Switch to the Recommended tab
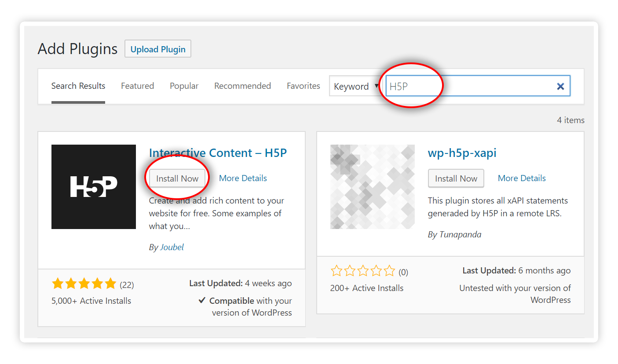The width and height of the screenshot is (618, 364). pos(242,86)
